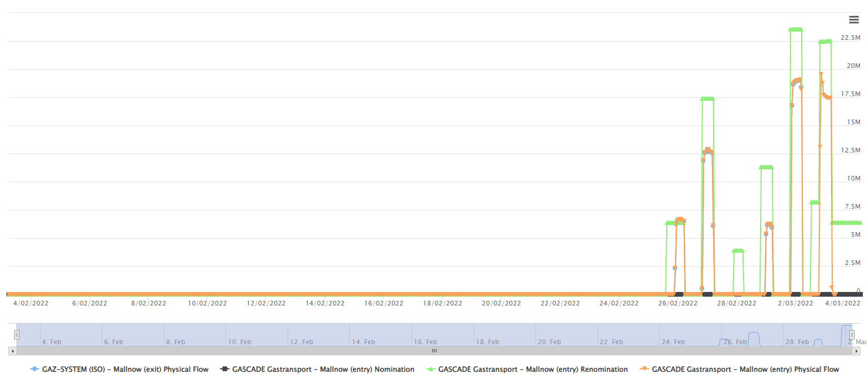Click the 16/02/2022 x-axis label
The image size is (868, 377).
coord(384,303)
